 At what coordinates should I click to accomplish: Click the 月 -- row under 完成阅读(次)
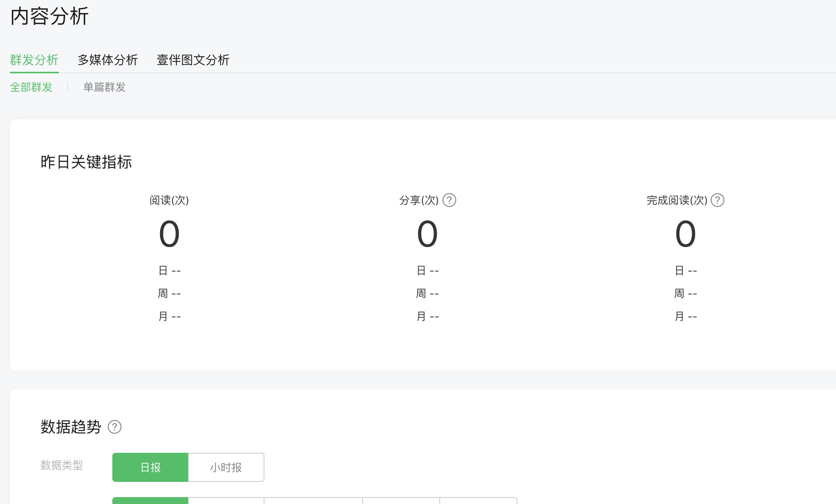686,316
